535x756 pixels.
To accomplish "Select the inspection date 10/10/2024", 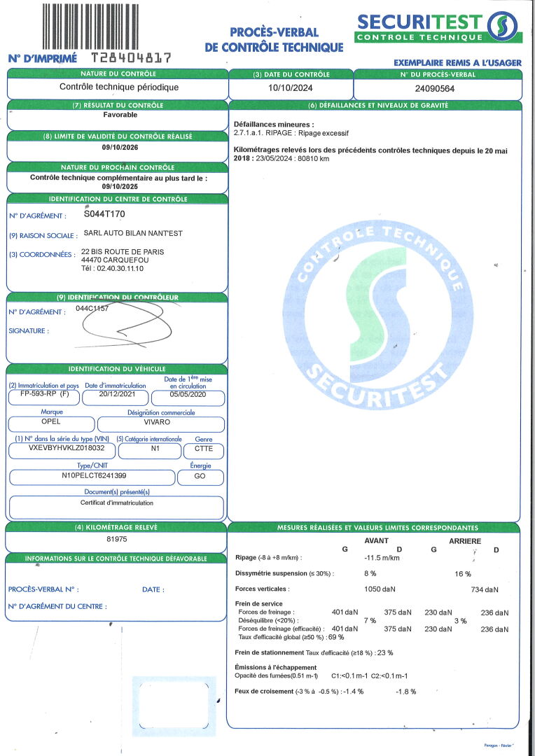I will click(x=291, y=87).
